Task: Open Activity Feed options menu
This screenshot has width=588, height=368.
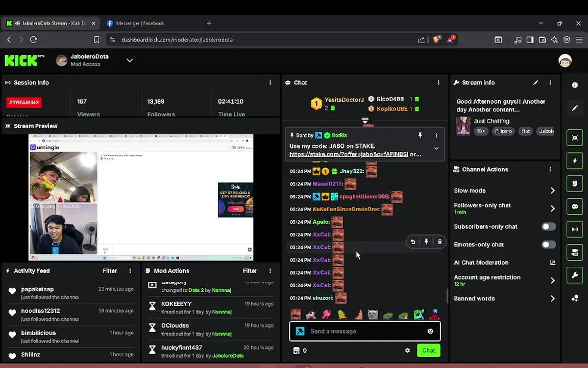Action: pyautogui.click(x=130, y=271)
